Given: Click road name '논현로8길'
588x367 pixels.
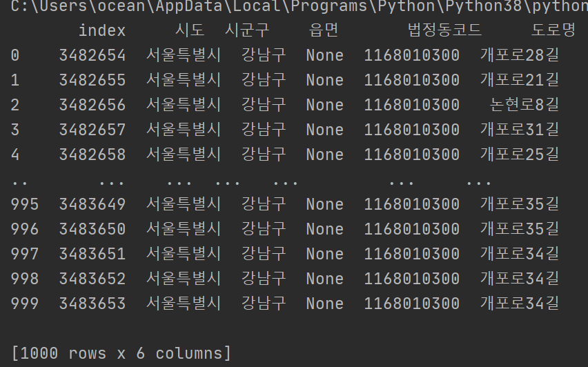Looking at the screenshot, I should pos(525,105).
